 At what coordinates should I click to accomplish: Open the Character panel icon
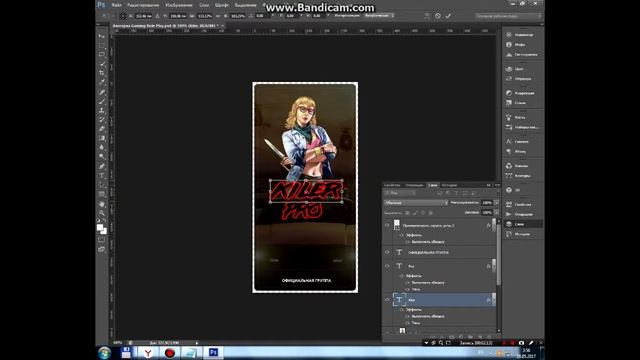pyautogui.click(x=509, y=142)
